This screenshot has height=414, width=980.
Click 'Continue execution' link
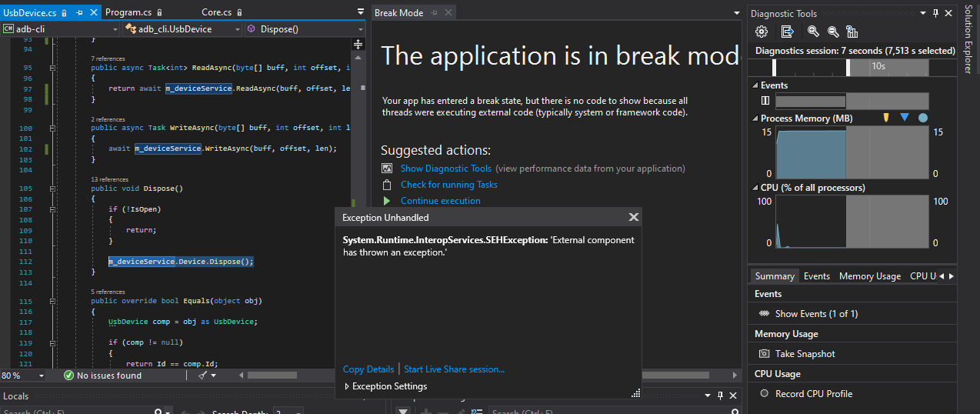tap(441, 201)
